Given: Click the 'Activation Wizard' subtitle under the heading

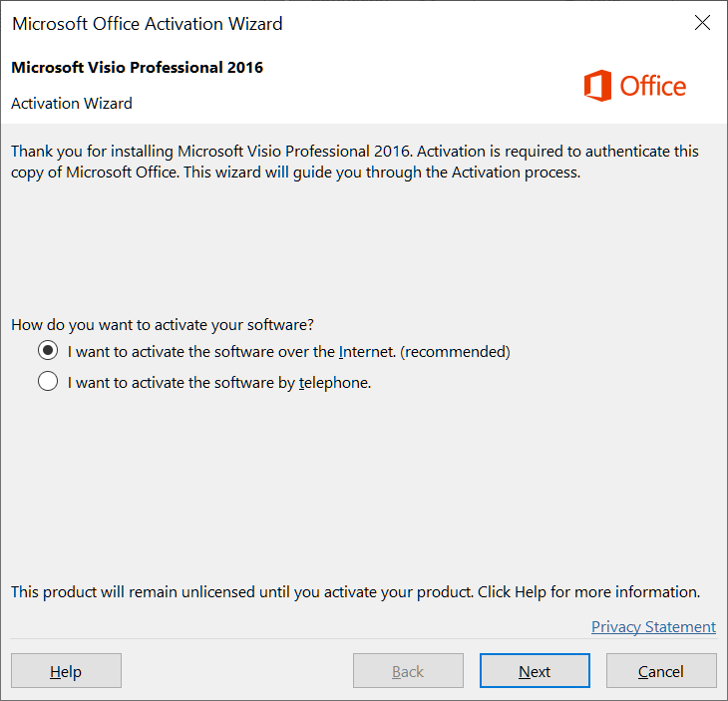Looking at the screenshot, I should [x=72, y=103].
